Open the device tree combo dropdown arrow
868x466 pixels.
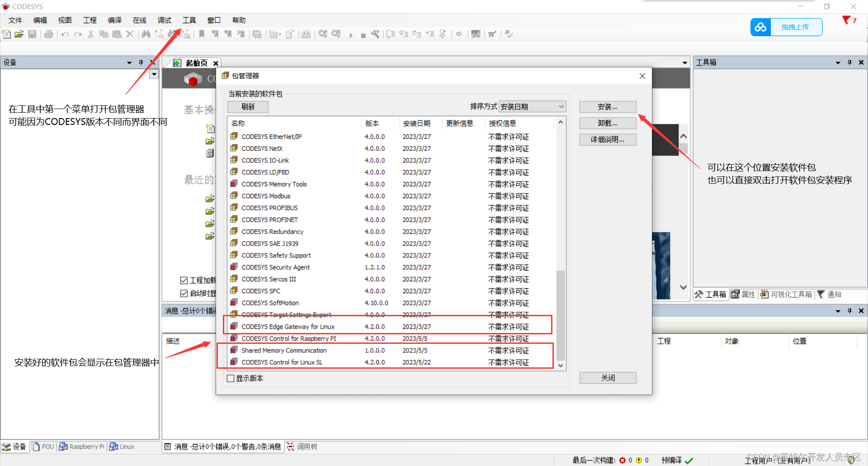[154, 74]
